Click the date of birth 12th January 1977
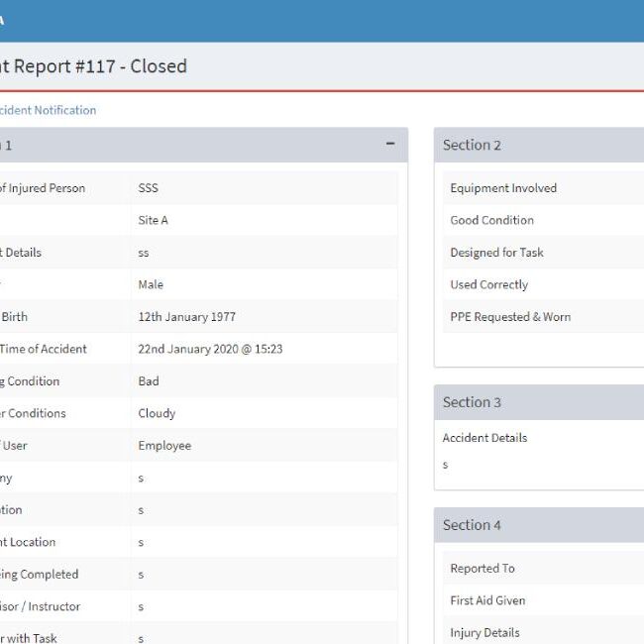Screen dimensions: 644x644 (x=186, y=317)
